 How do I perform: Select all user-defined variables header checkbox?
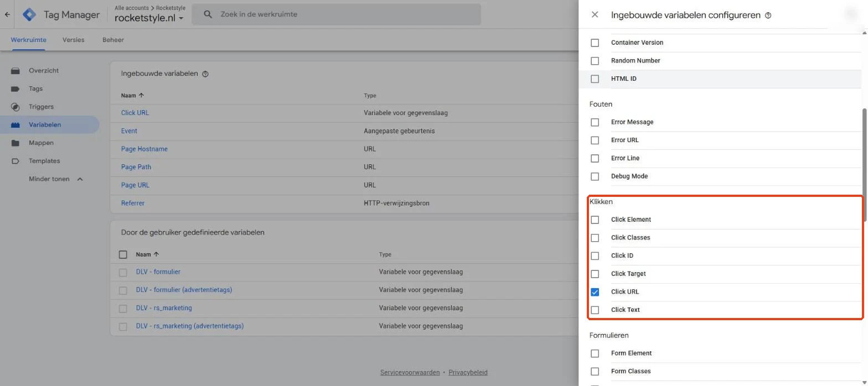123,255
